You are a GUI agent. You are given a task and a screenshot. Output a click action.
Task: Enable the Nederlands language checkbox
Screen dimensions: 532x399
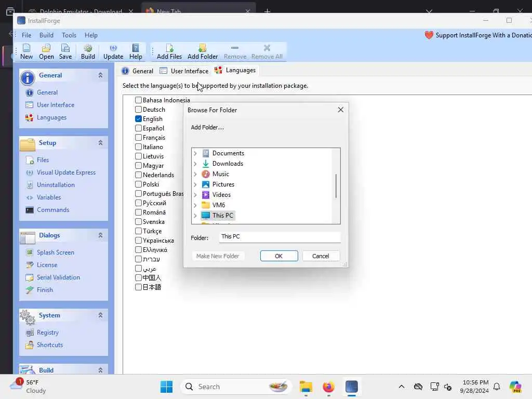coord(138,175)
